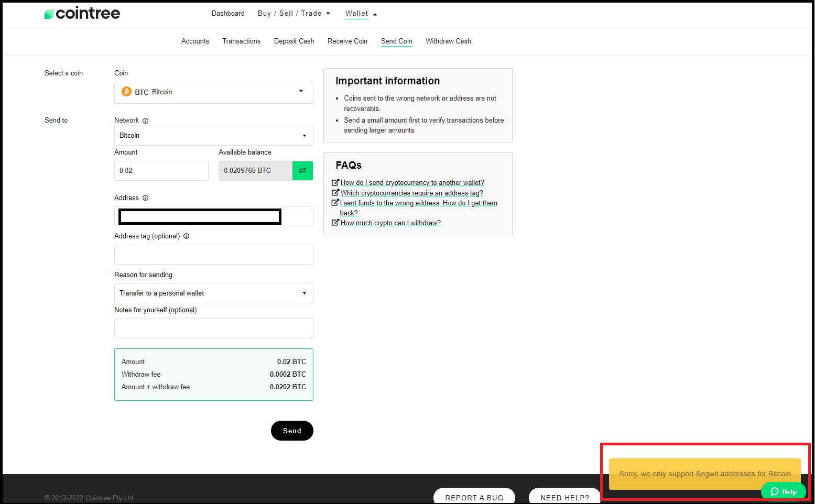
Task: Open 'How much crypto can I withdraw?' link
Action: (390, 223)
